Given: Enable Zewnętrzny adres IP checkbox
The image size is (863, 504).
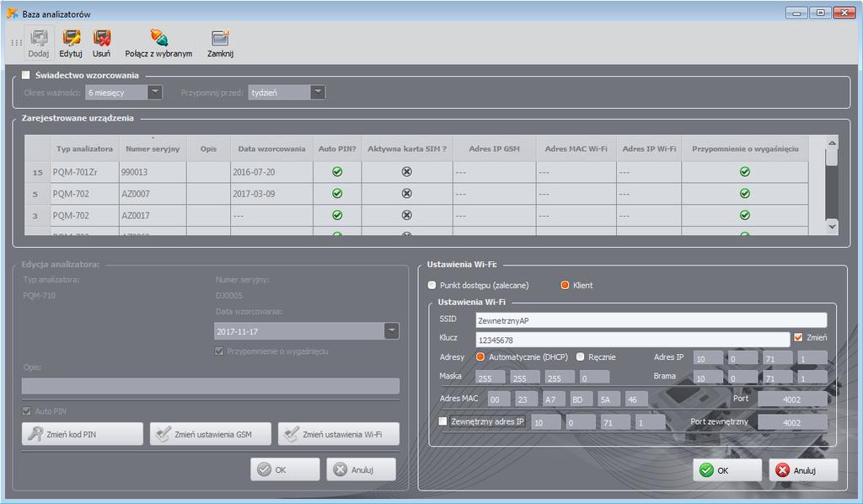Looking at the screenshot, I should click(x=442, y=421).
